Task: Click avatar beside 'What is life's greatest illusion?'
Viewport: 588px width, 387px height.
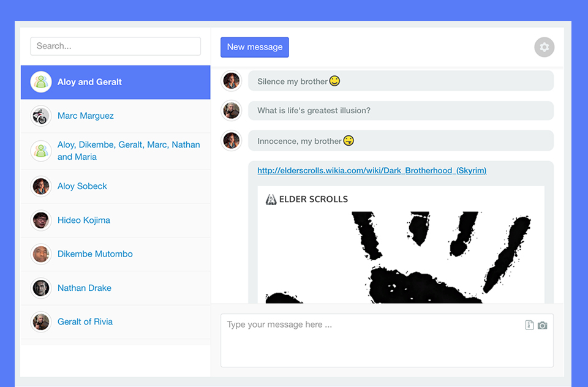Action: click(232, 111)
